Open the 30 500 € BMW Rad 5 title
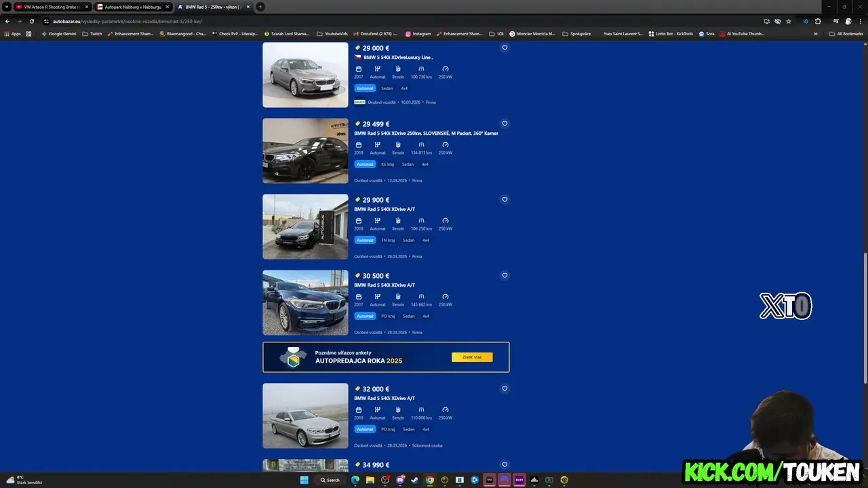Viewport: 868px width, 488px height. click(x=384, y=285)
